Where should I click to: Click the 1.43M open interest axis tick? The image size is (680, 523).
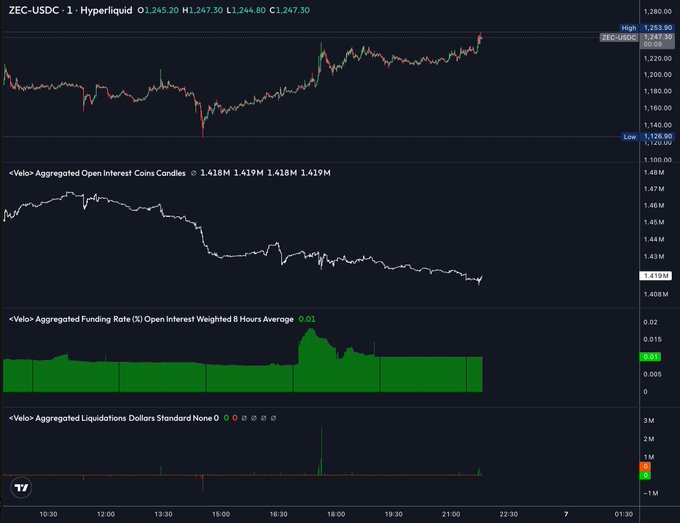point(654,257)
